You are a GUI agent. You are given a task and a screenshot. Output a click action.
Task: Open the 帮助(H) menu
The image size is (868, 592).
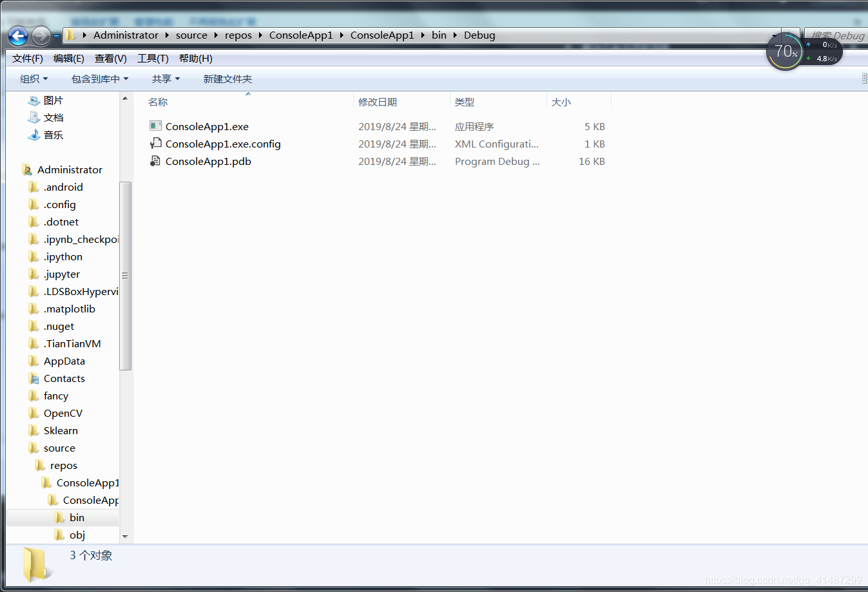pyautogui.click(x=196, y=59)
